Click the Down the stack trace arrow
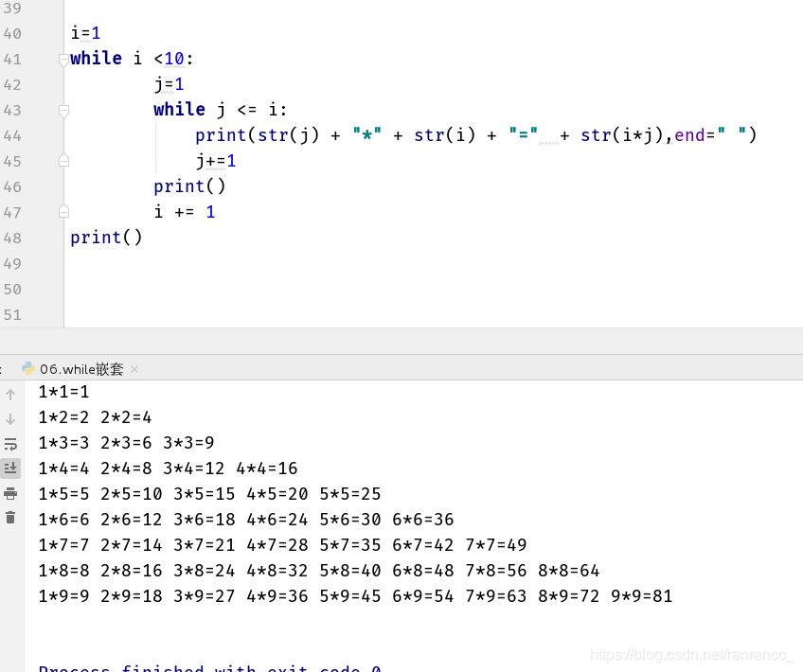Screen dimensions: 803x672 coord(10,419)
